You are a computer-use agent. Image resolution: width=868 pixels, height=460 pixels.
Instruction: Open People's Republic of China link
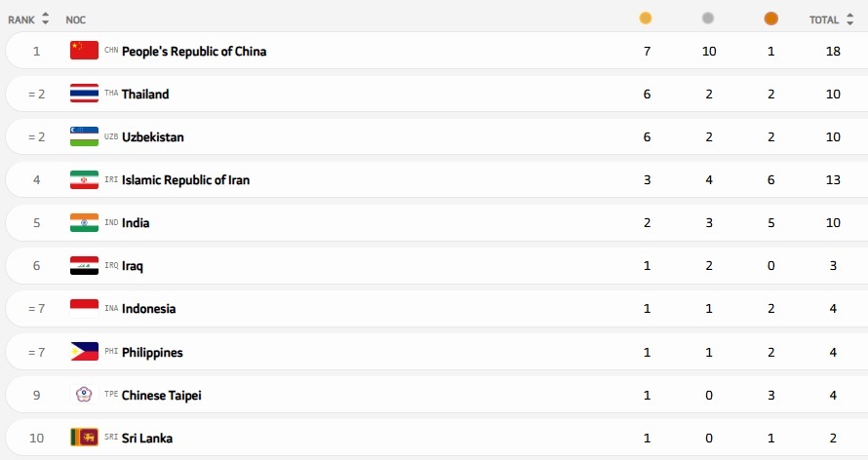coord(194,51)
